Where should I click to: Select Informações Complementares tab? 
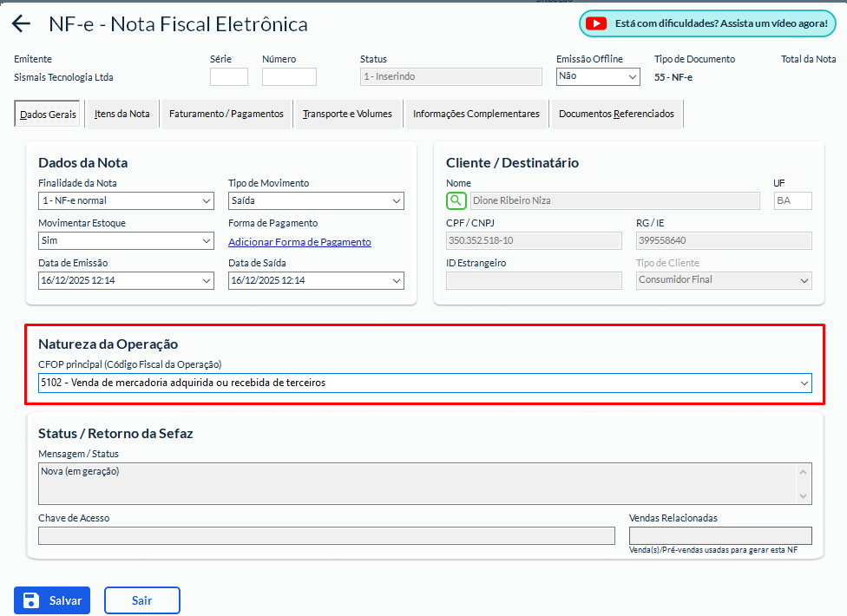tap(476, 114)
